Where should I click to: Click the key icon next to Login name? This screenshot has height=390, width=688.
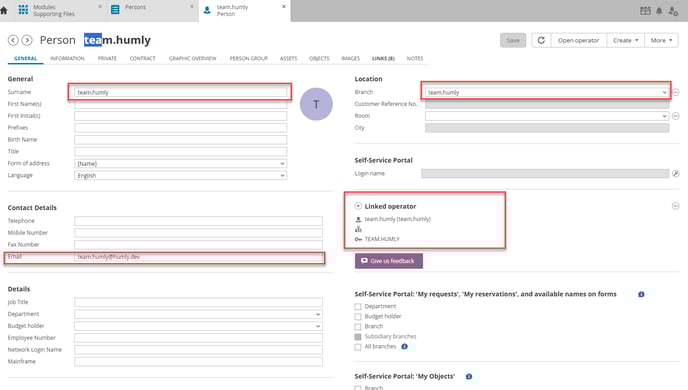coord(676,174)
